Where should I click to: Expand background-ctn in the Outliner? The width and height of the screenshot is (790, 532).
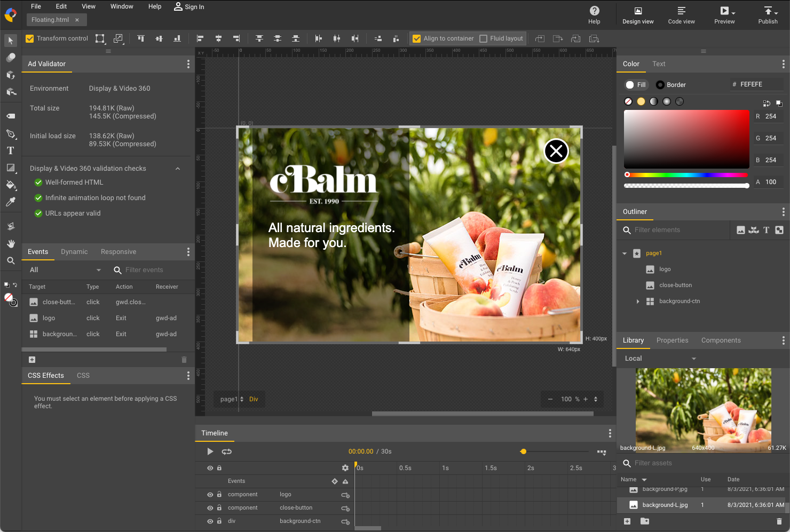pyautogui.click(x=638, y=301)
